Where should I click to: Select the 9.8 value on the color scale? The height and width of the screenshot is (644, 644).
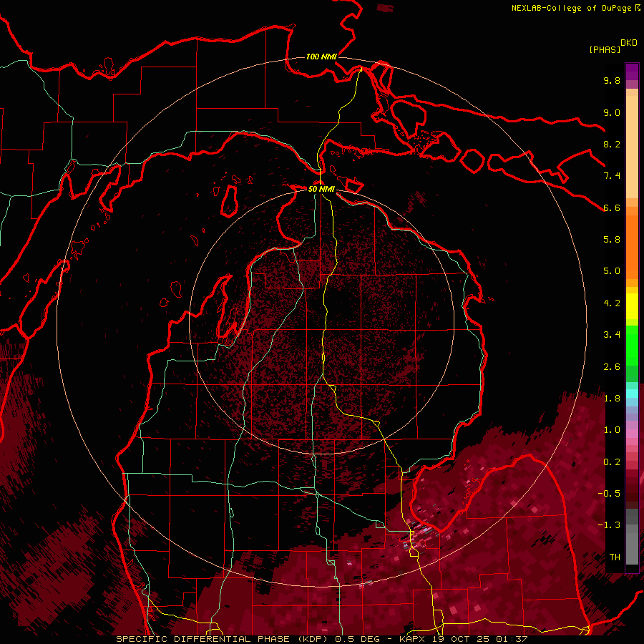tap(612, 80)
